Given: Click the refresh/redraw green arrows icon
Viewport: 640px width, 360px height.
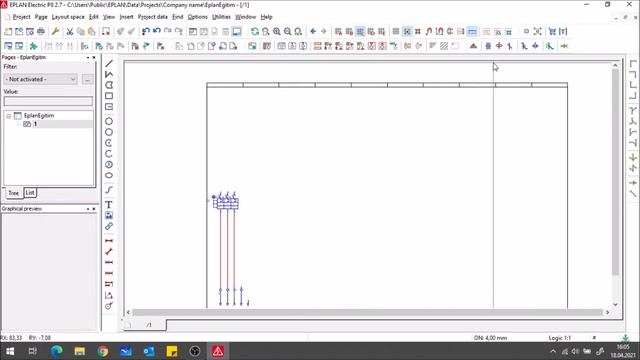Looking at the screenshot, I should point(255,31).
